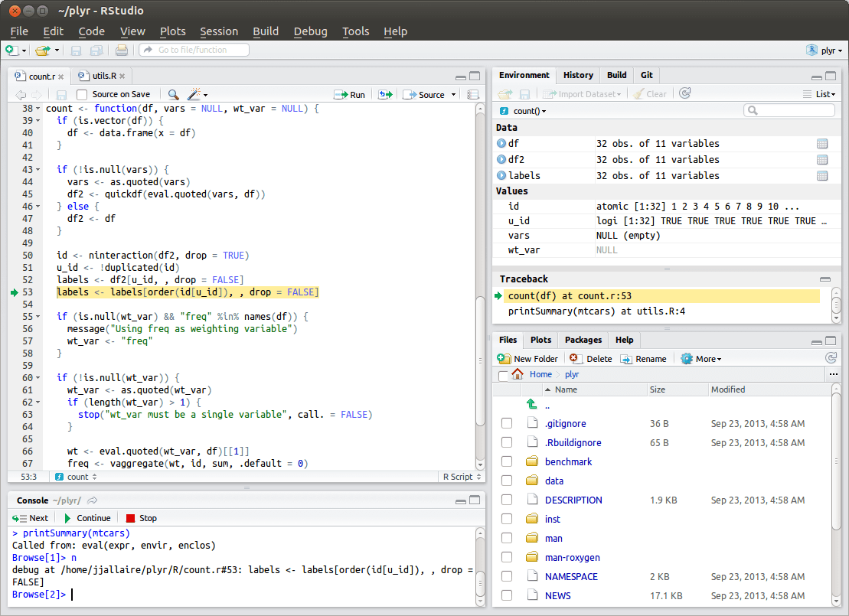849x616 pixels.
Task: Select the checkbox beside the benchmark folder
Action: [507, 461]
